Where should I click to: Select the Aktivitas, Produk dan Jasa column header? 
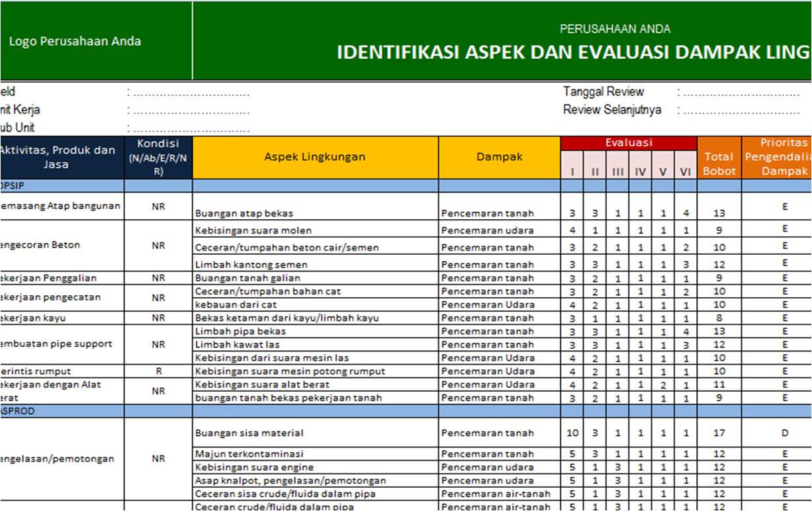click(62, 158)
